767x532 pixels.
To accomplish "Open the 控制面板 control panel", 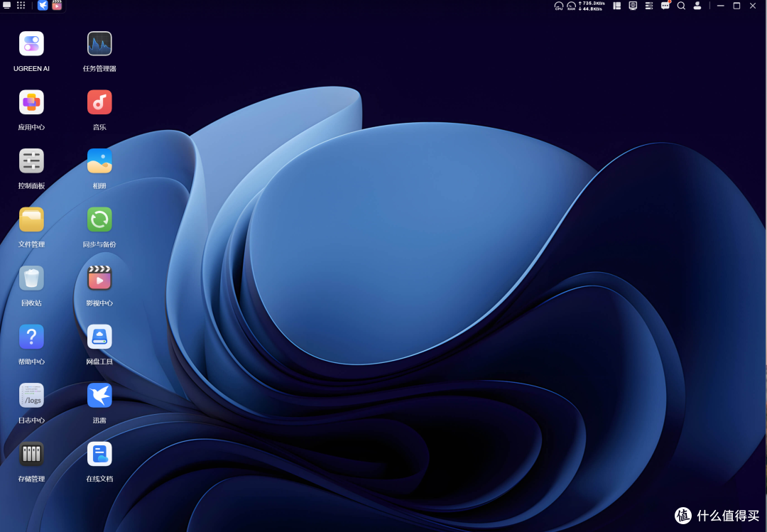I will point(31,161).
